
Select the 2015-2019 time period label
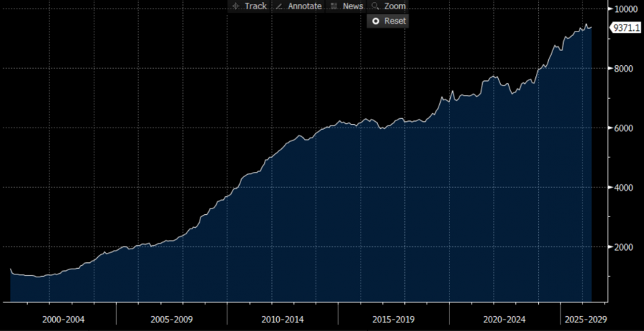[394, 320]
